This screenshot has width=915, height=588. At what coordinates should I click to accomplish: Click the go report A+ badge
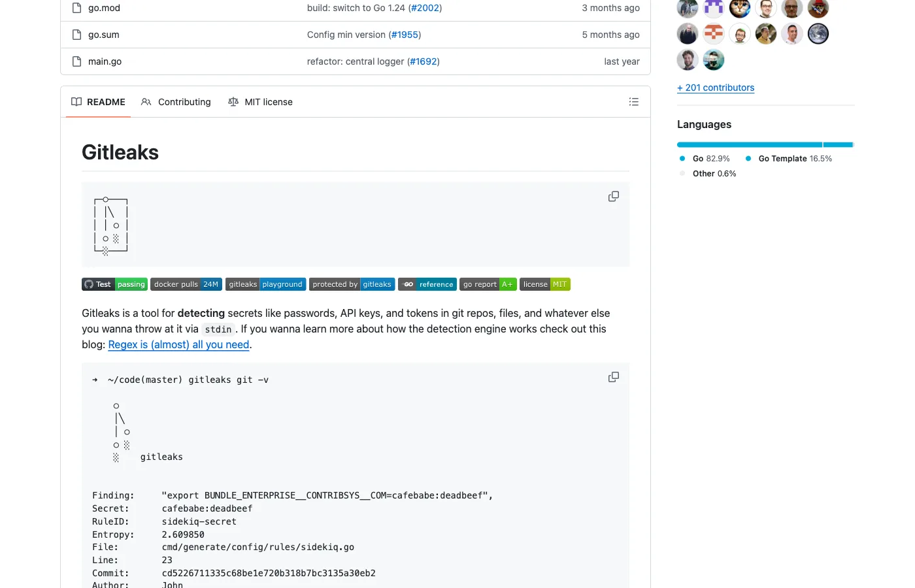tap(488, 284)
